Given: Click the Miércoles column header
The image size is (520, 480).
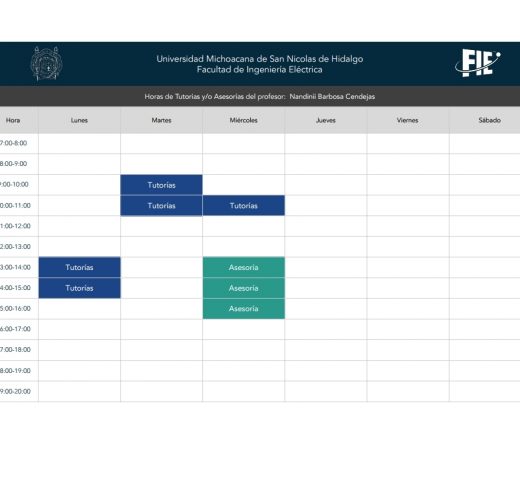Looking at the screenshot, I should 244,120.
